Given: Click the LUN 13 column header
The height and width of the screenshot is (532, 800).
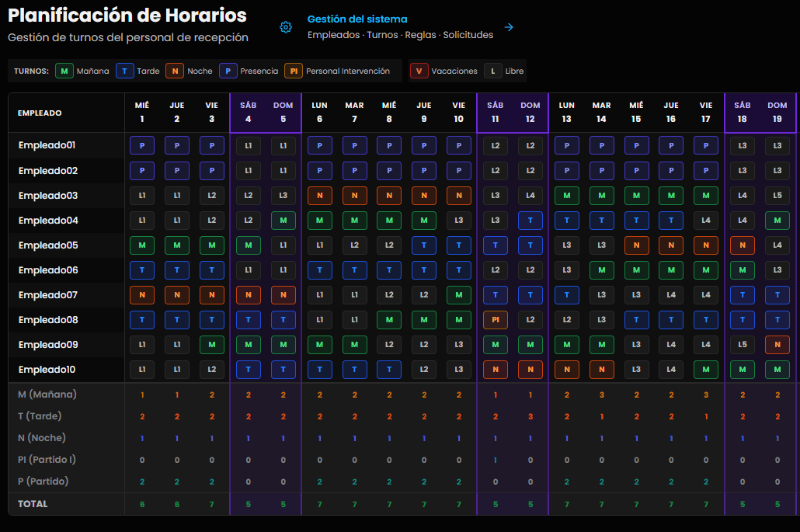Looking at the screenshot, I should 567,112.
